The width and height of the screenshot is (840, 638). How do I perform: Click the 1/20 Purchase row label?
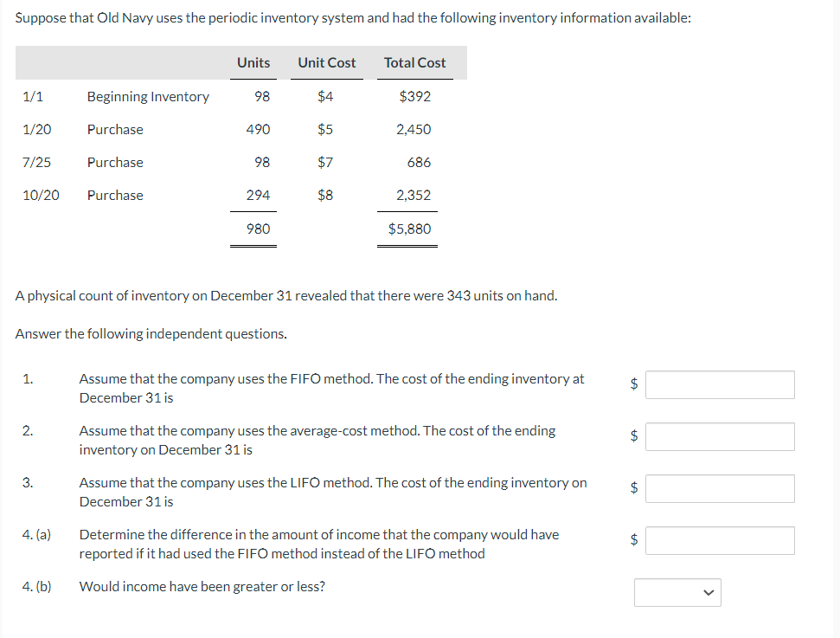(115, 130)
